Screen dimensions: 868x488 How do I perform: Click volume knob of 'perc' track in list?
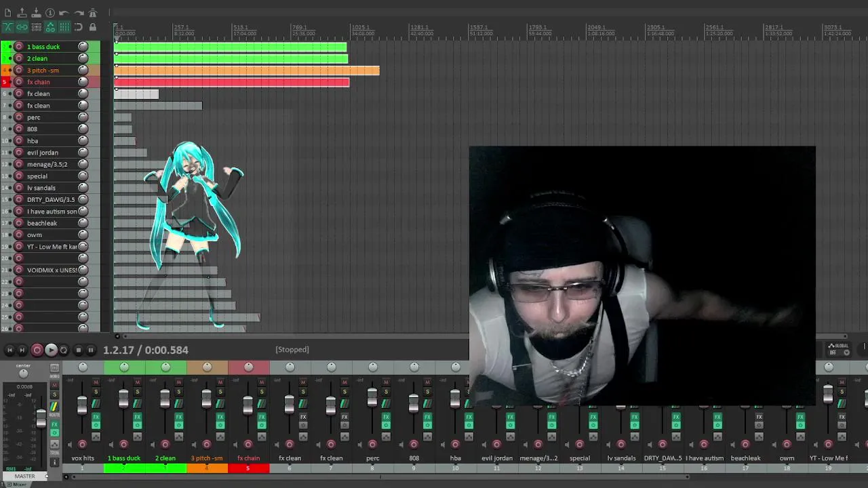[x=83, y=117]
